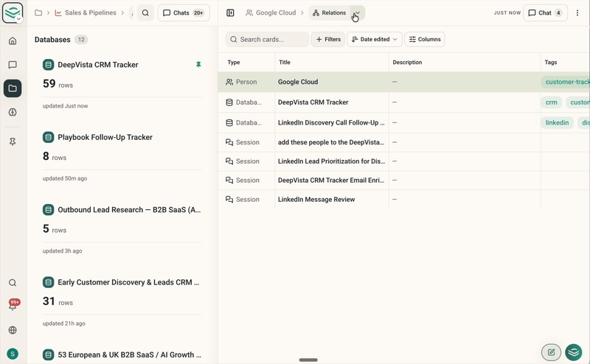Click the search button beside Chats

coord(145,13)
